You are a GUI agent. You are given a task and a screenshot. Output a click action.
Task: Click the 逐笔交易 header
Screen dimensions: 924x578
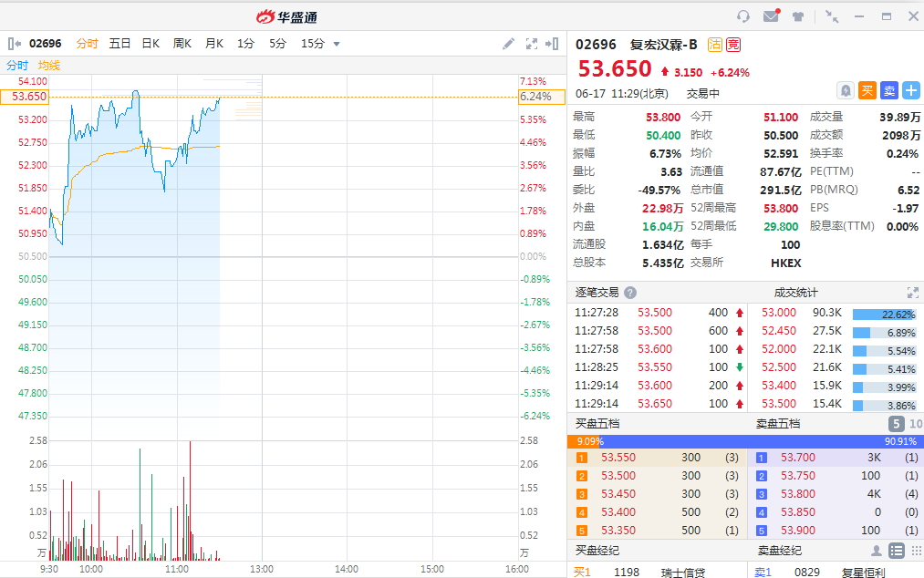597,293
